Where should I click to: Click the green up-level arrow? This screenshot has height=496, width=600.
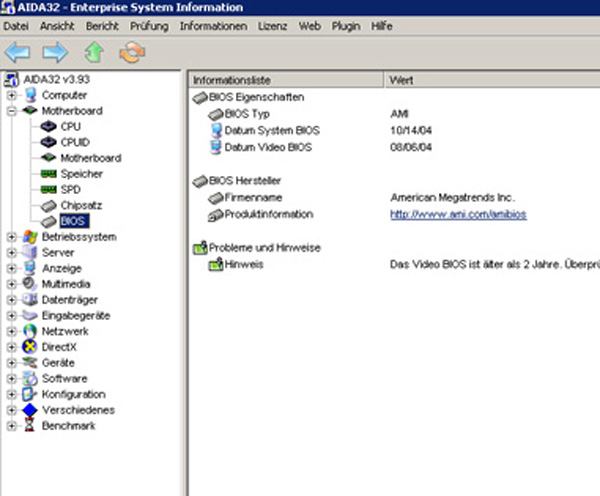click(94, 52)
